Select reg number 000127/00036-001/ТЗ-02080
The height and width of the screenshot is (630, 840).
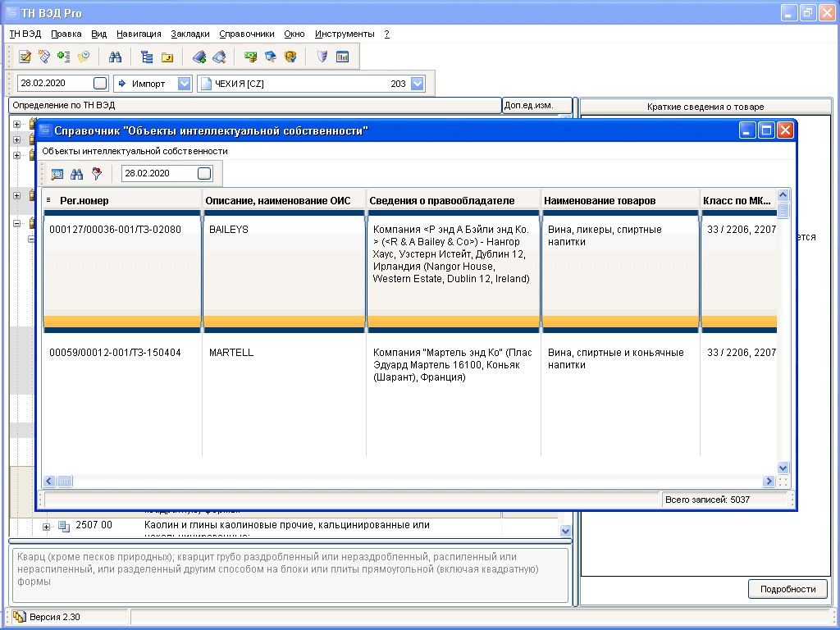tap(115, 230)
